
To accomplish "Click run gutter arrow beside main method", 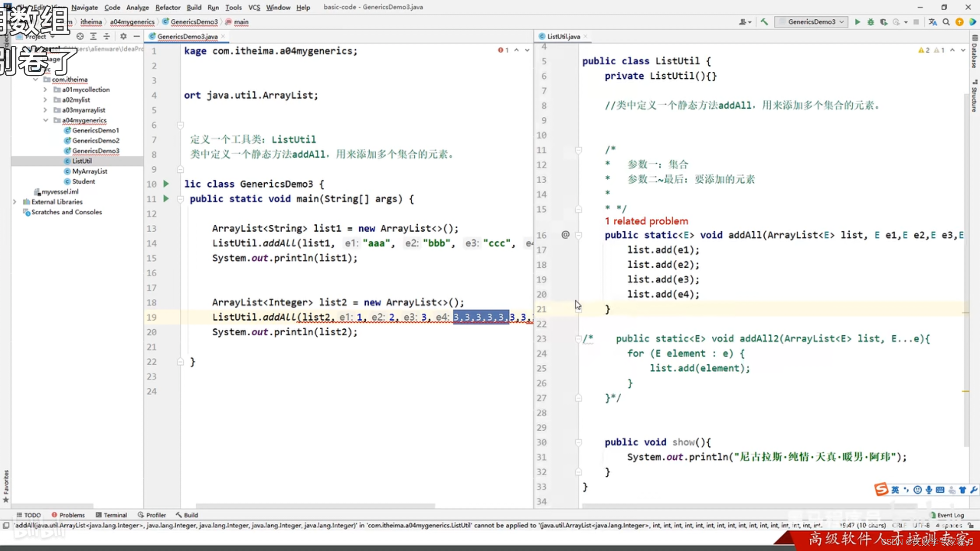I will (166, 199).
